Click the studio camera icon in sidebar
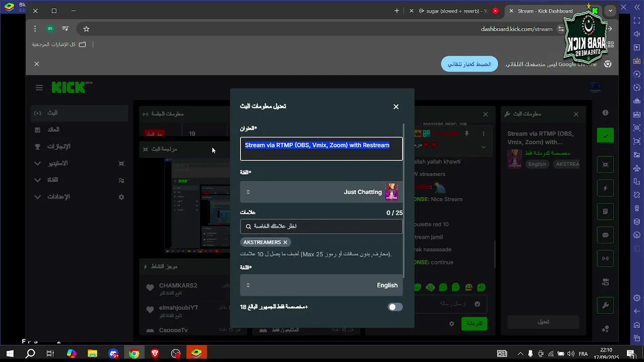Image resolution: width=644 pixels, height=362 pixels. click(x=121, y=163)
